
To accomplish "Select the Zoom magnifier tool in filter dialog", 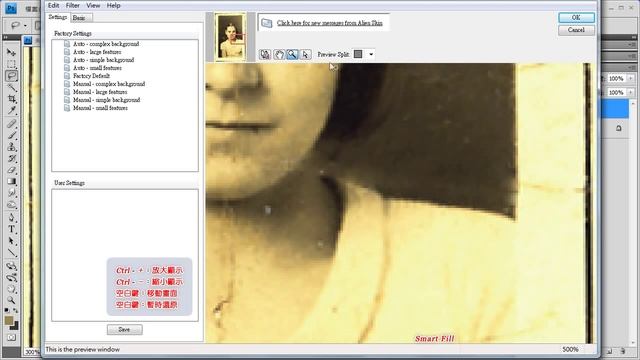I will point(292,54).
